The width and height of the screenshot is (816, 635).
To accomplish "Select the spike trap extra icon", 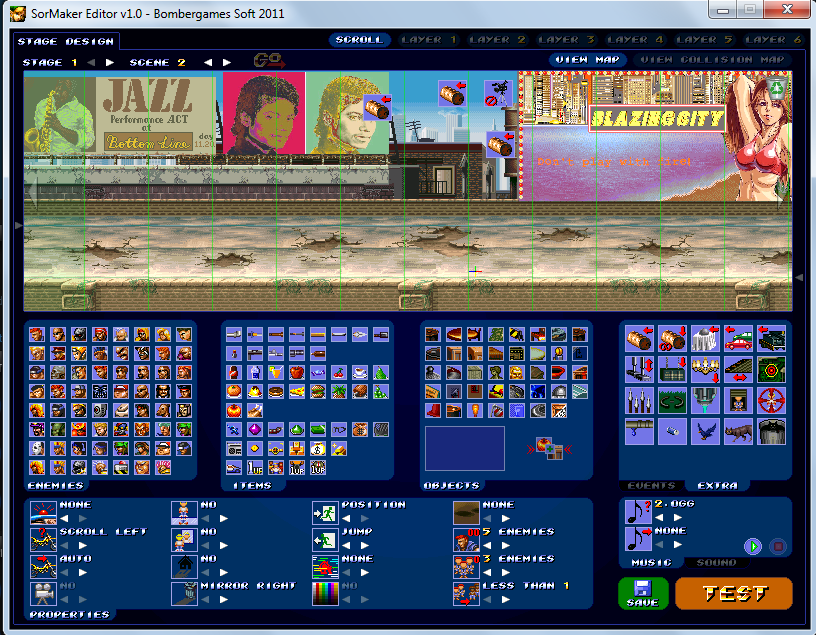I will [x=639, y=401].
